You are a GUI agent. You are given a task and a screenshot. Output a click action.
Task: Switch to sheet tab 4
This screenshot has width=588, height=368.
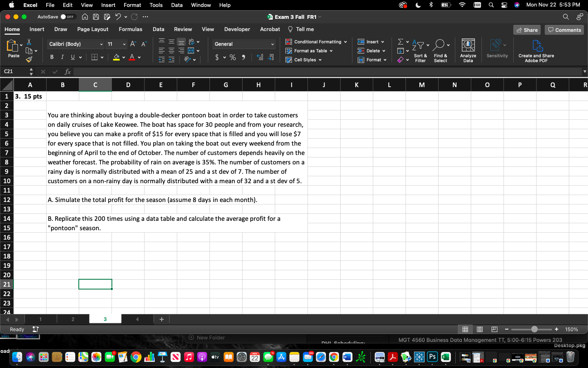137,319
